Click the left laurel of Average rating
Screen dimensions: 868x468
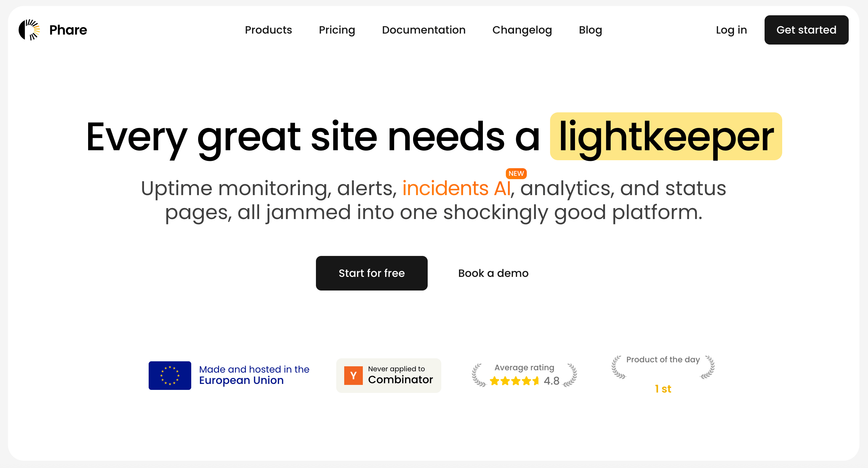click(x=478, y=375)
